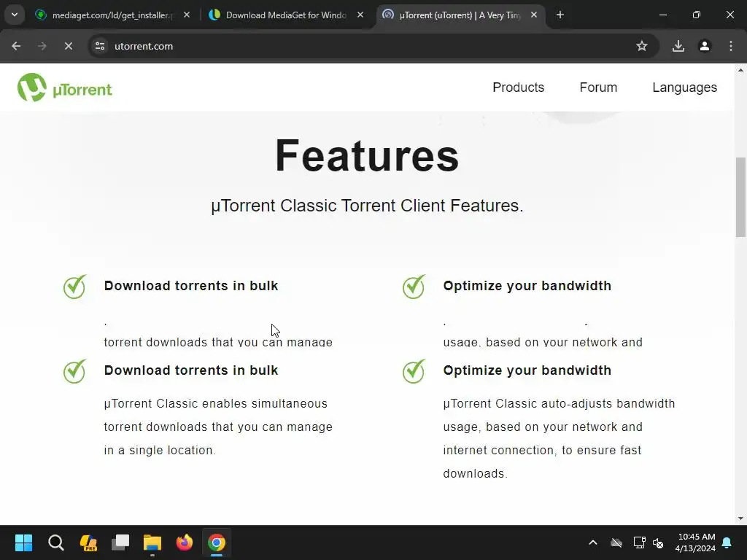Open the Forum link
The image size is (747, 560).
[598, 87]
